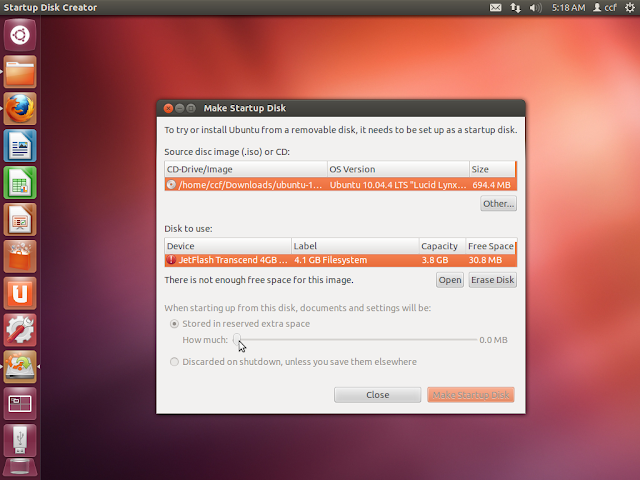The height and width of the screenshot is (480, 640).
Task: Select the /home/ccf/Downloads/ubuntu-1... image row
Action: tap(340, 184)
